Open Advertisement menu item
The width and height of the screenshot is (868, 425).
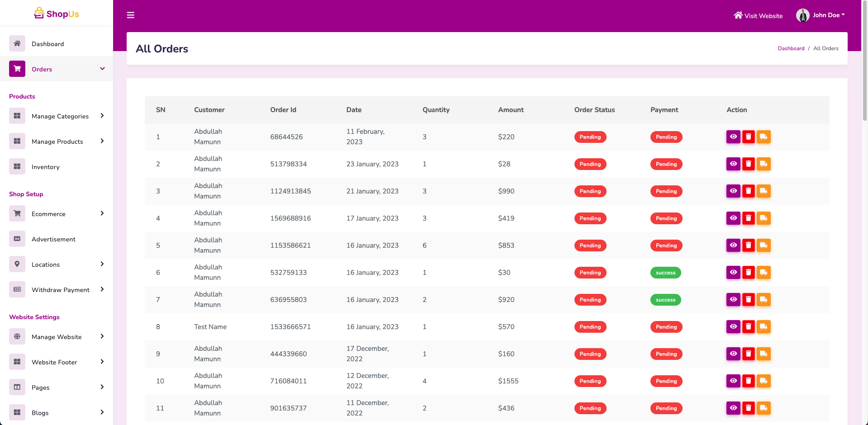pyautogui.click(x=53, y=239)
